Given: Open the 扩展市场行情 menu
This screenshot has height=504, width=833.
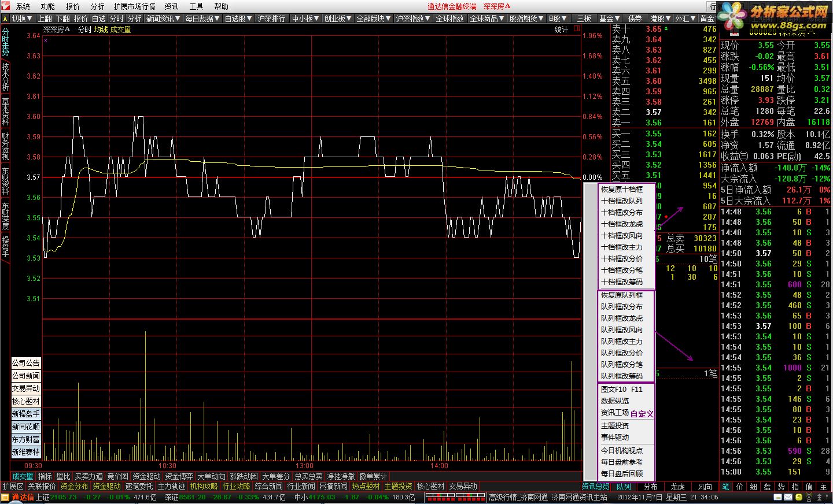Looking at the screenshot, I should pyautogui.click(x=135, y=6).
